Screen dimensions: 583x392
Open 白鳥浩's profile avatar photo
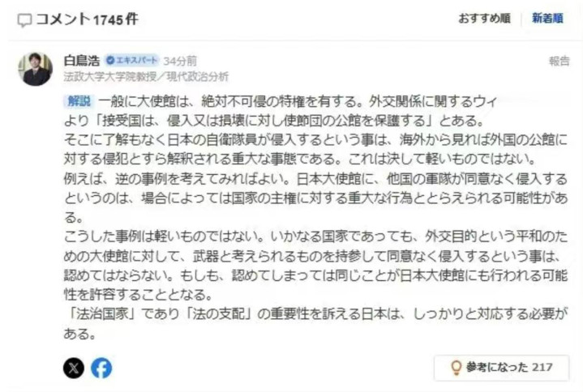point(36,69)
